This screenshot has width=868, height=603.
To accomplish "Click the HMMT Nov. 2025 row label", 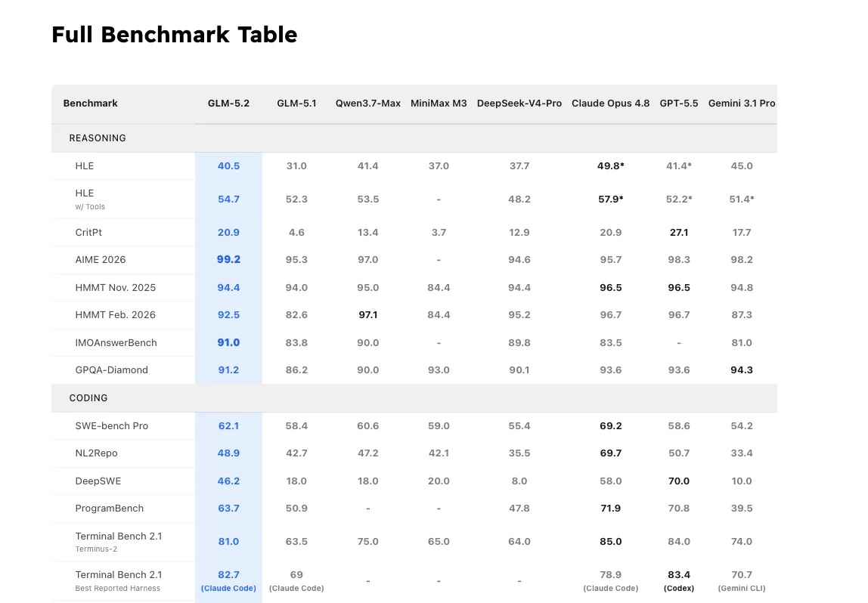I will coord(115,288).
